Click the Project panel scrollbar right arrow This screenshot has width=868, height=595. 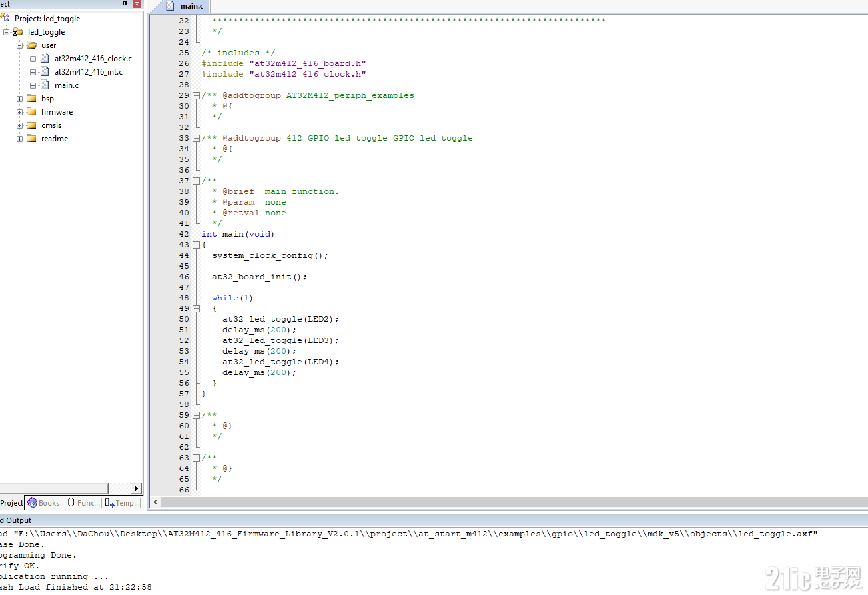coord(137,488)
